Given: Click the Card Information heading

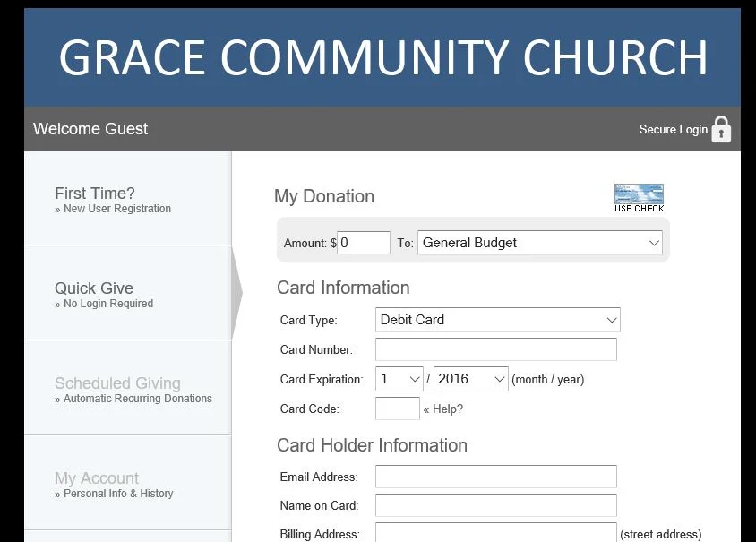Looking at the screenshot, I should click(343, 288).
